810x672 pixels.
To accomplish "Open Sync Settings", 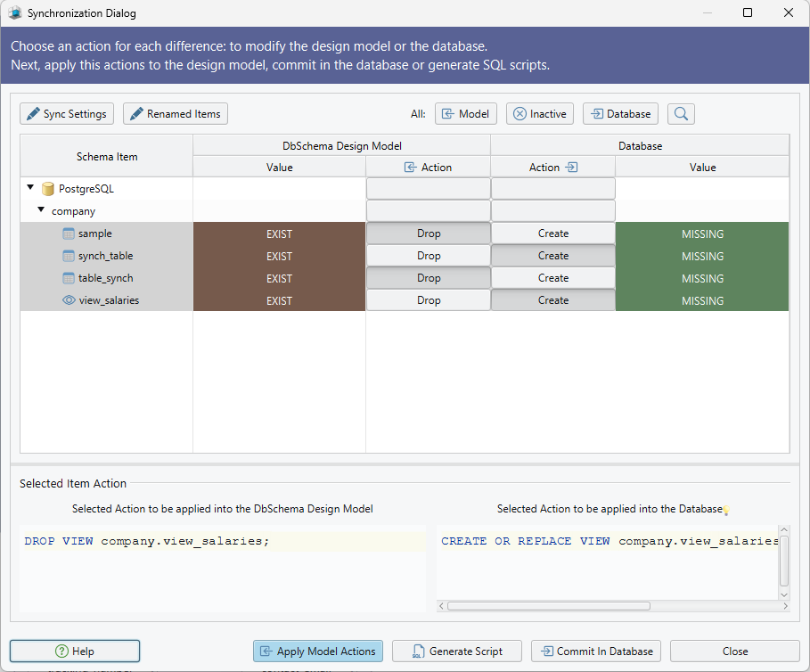I will pos(67,114).
